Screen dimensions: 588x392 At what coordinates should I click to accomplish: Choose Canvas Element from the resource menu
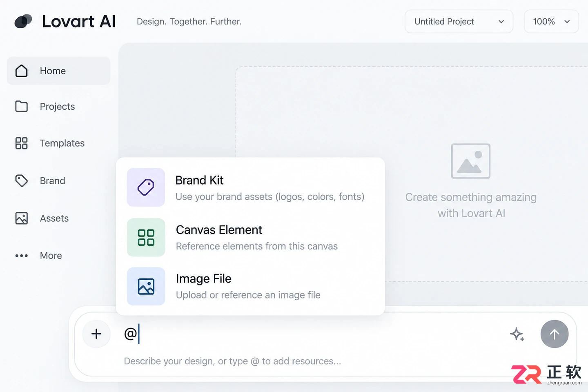pyautogui.click(x=250, y=237)
